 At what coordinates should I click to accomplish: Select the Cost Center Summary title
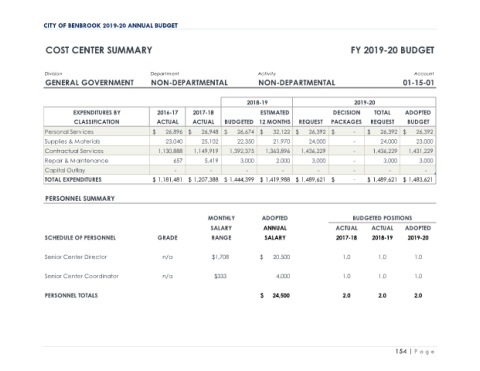pyautogui.click(x=99, y=50)
